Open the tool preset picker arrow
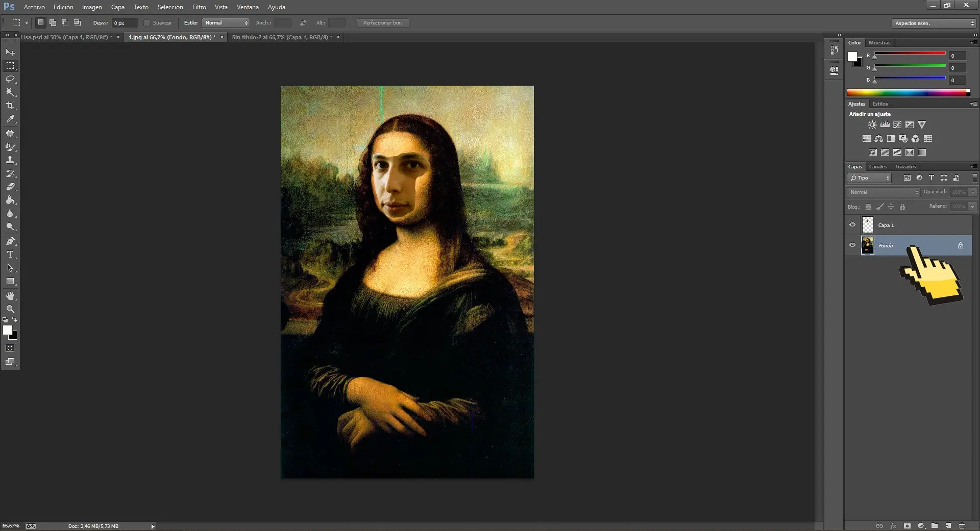 click(x=27, y=23)
